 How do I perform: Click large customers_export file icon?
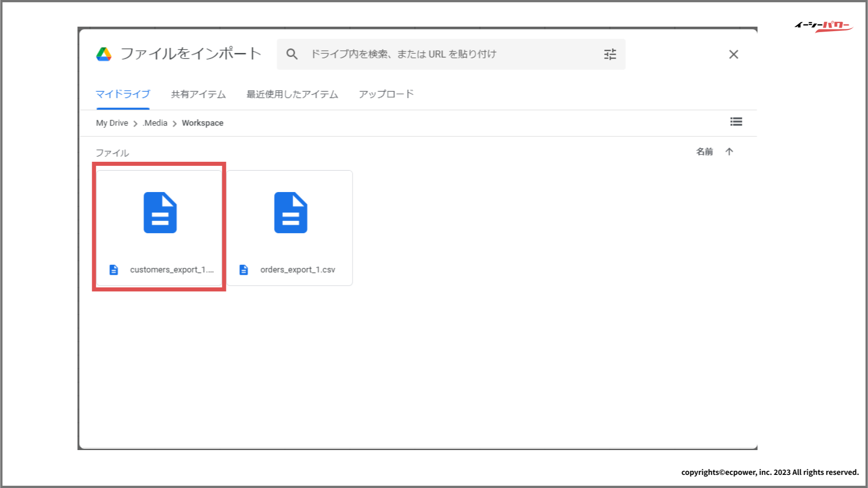coord(160,212)
